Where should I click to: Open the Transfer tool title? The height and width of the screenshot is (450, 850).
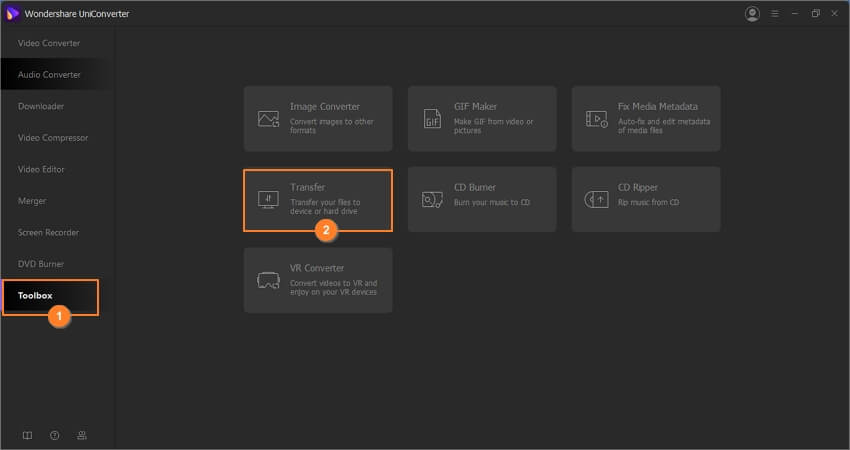tap(307, 188)
